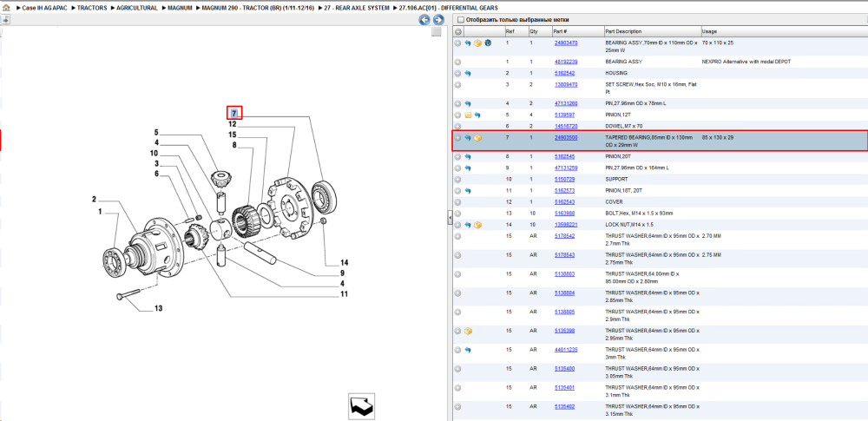Select callout 2 housing label in diagram

click(x=94, y=200)
